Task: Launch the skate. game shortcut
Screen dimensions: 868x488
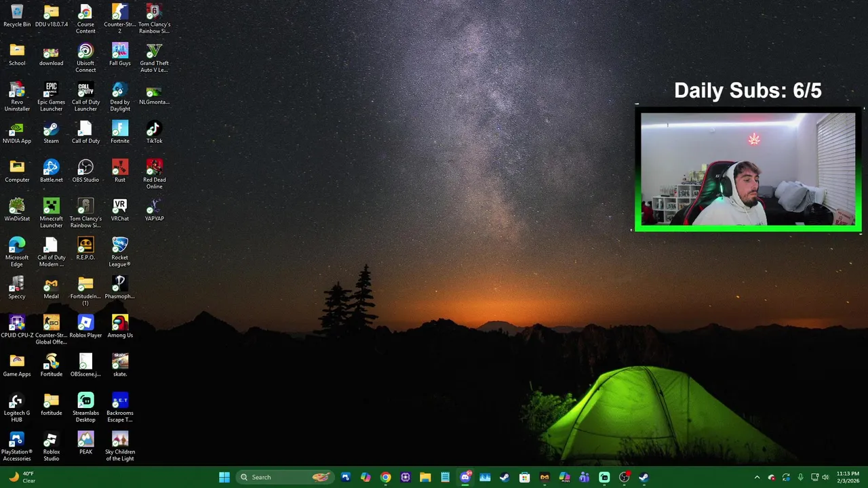Action: click(120, 366)
